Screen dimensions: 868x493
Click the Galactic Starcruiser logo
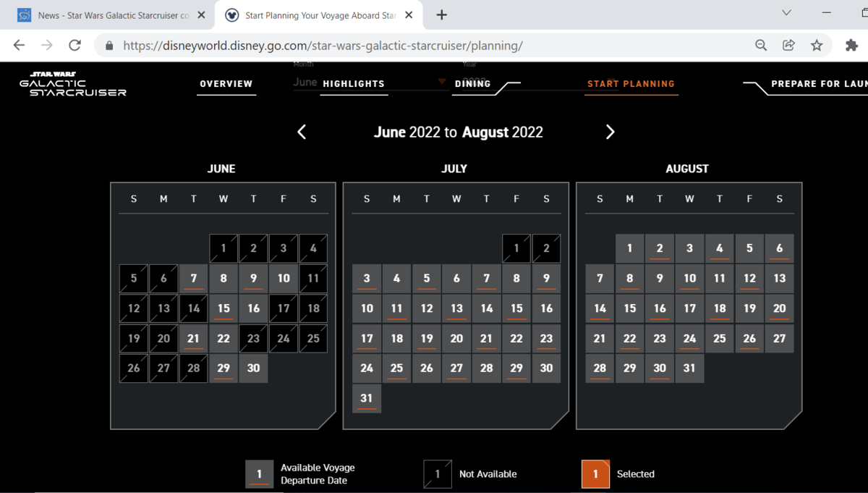(x=73, y=84)
